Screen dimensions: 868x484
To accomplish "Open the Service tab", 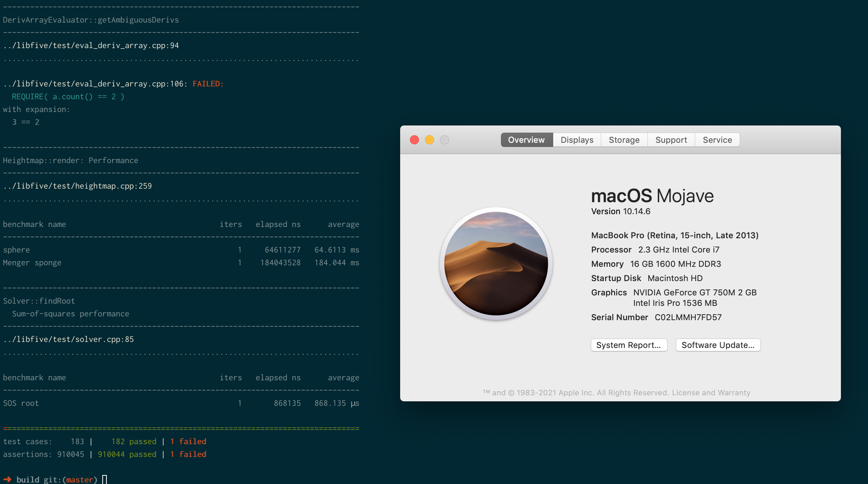I will point(717,139).
